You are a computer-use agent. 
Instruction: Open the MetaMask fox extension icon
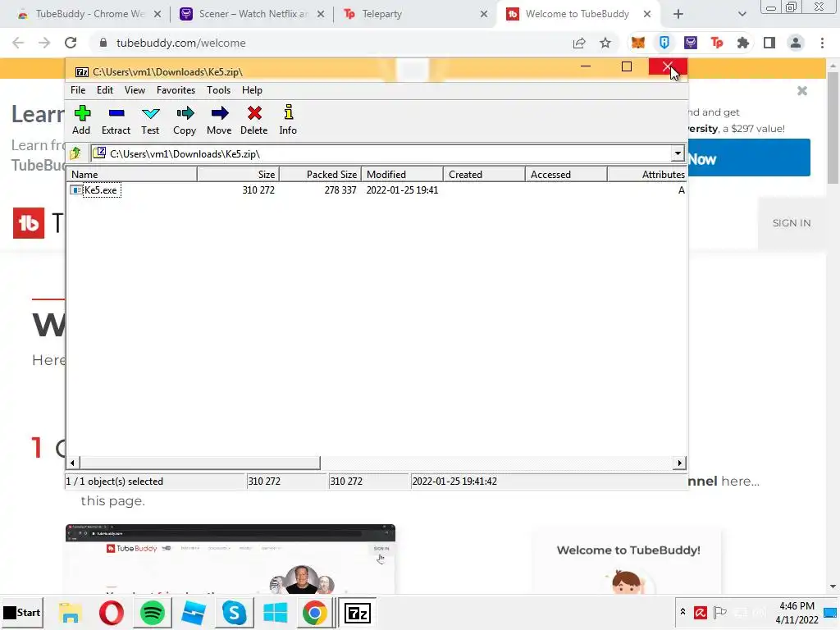click(637, 43)
